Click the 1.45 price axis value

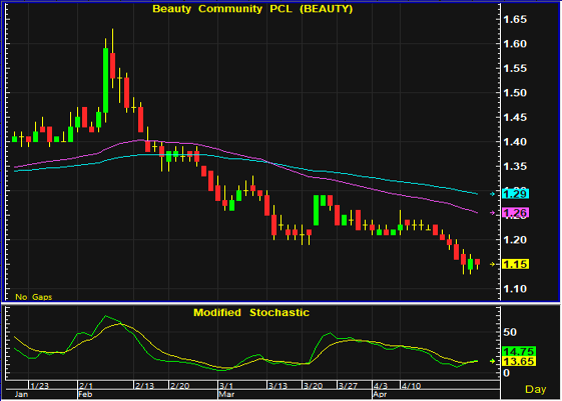pos(515,117)
